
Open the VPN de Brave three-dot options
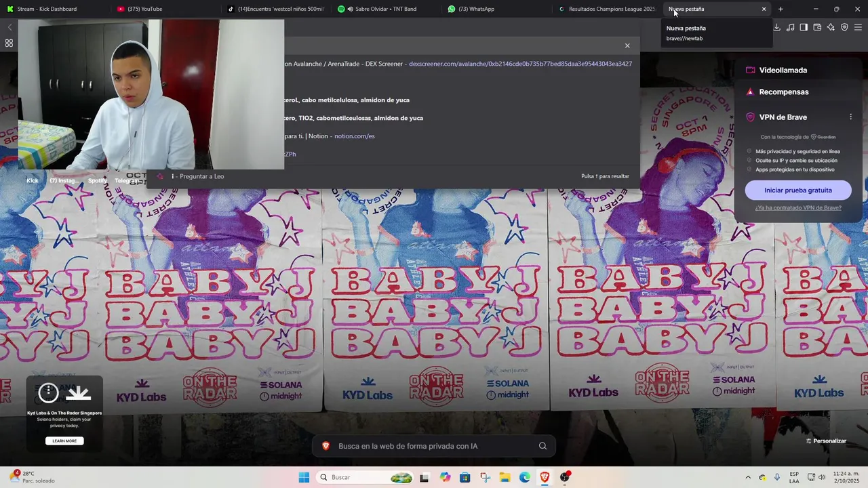click(x=850, y=117)
